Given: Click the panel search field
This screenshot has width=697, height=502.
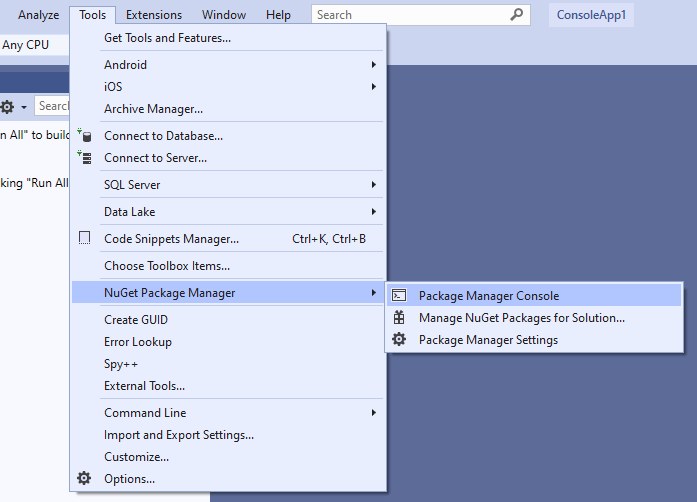Looking at the screenshot, I should 52,106.
